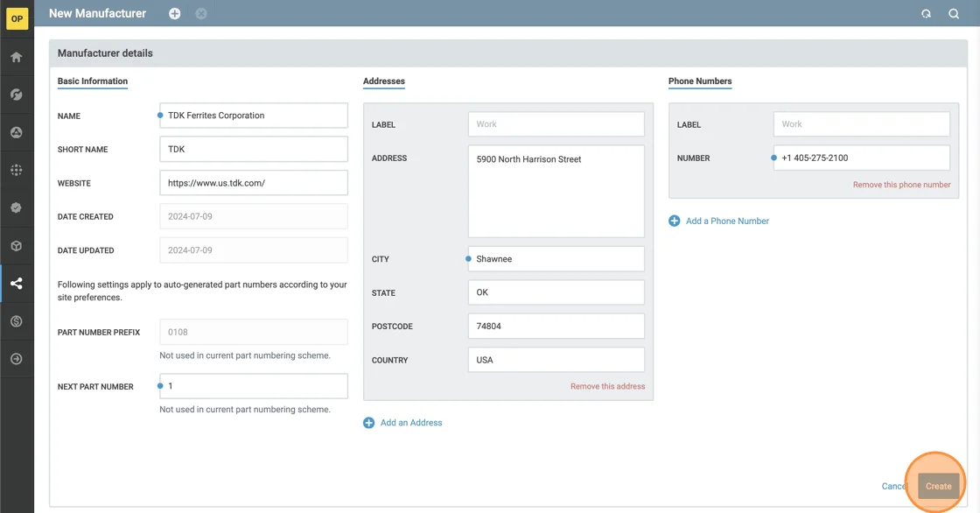
Task: Focus the Short Name field containing TDK
Action: (254, 149)
